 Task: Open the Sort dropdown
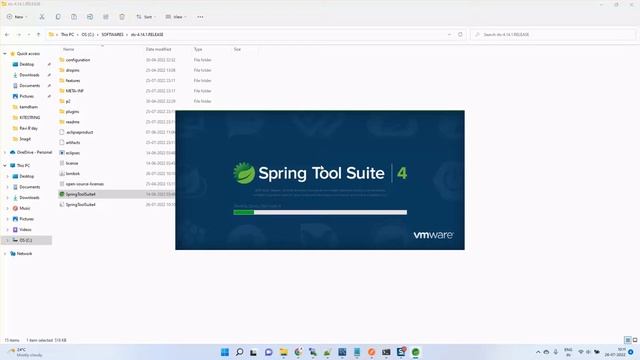145,17
